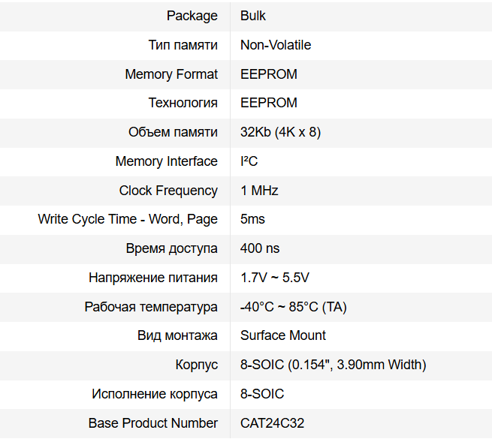Click the "Write Cycle Time - Word, Page" label
This screenshot has width=492, height=448.
(x=128, y=219)
